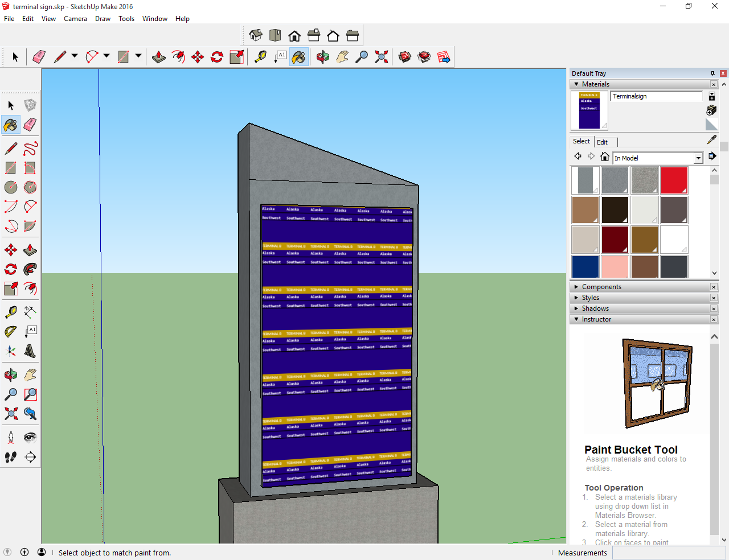729x560 pixels.
Task: Click the In Model home button
Action: point(605,156)
